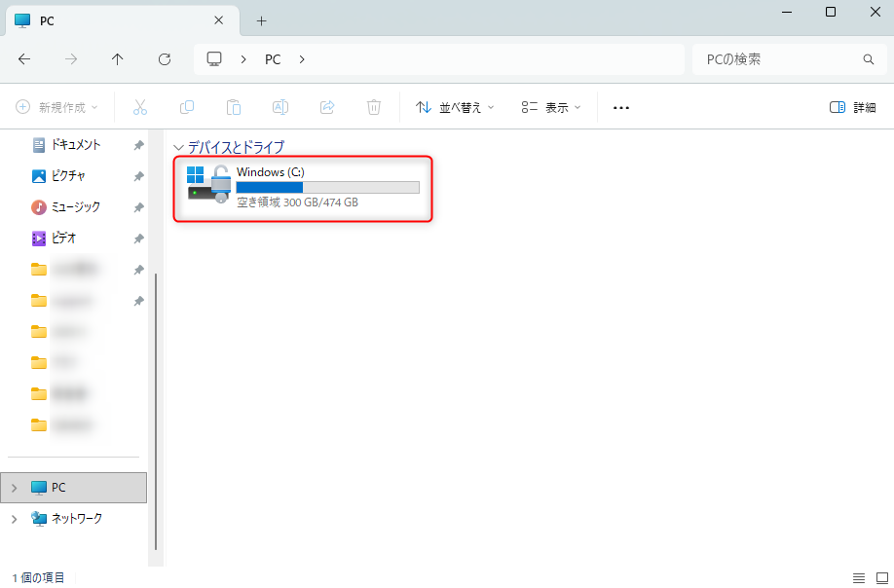Click the Rename icon in the toolbar
The height and width of the screenshot is (588, 894).
[280, 107]
